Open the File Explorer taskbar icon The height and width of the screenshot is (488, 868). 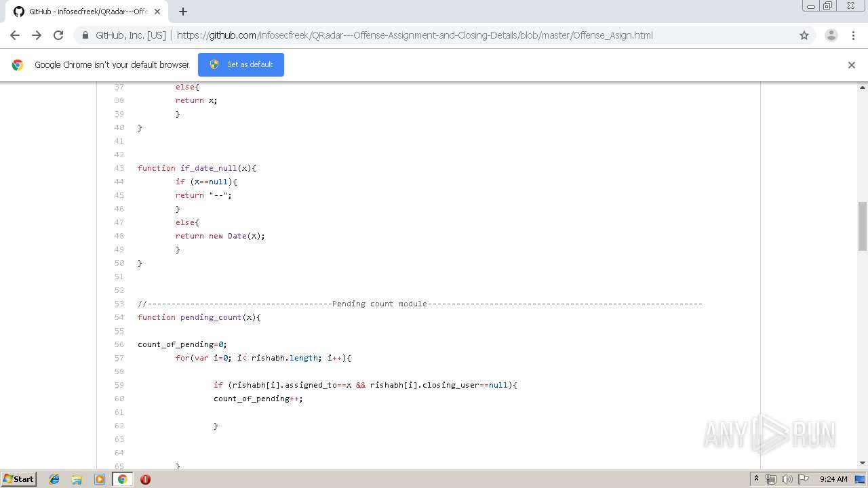77,479
